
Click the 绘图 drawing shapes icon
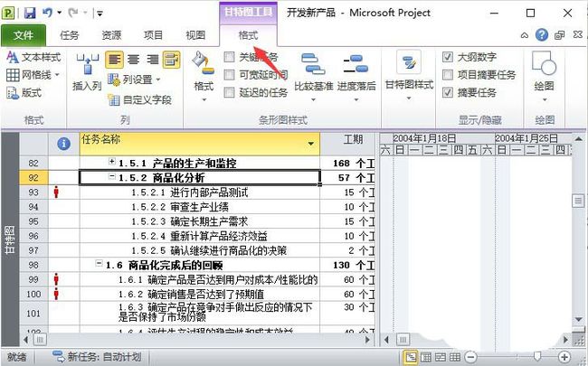point(544,63)
